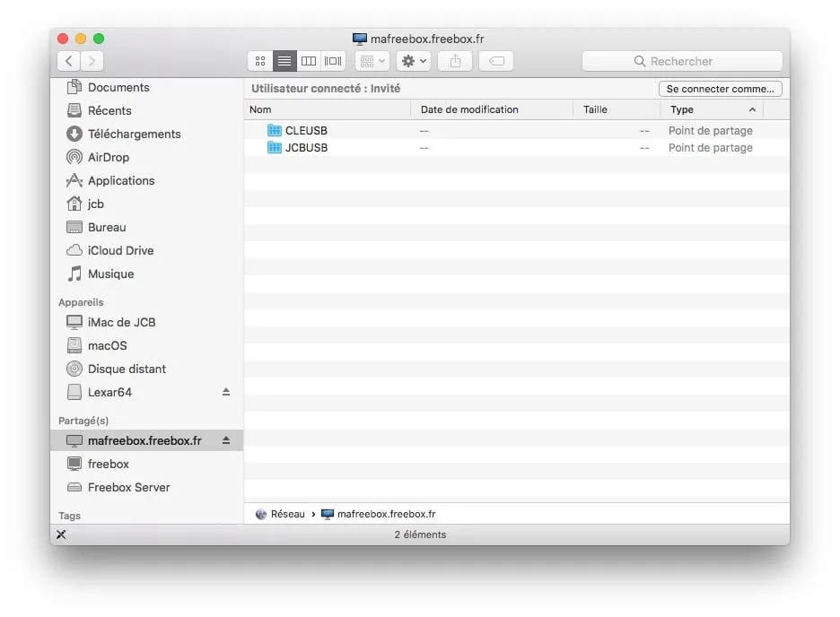Viewport: 840px width, 617px height.
Task: Focus the Rechercher search field
Action: [682, 61]
